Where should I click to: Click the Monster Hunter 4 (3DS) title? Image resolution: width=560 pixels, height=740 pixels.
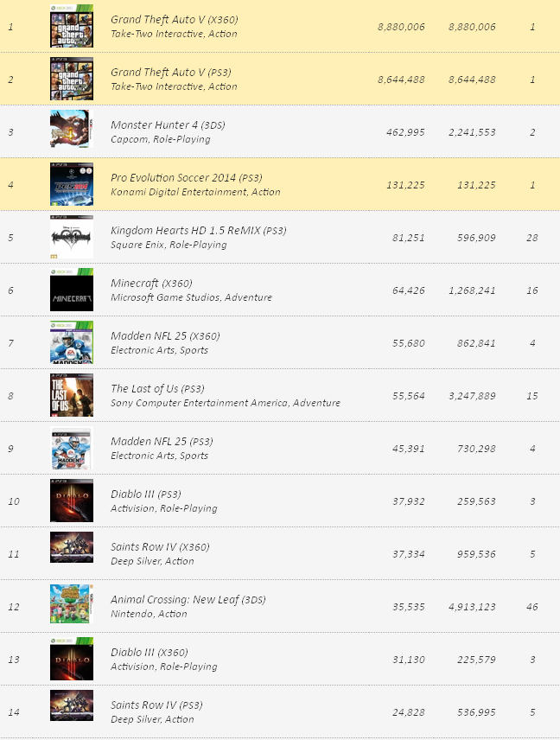coord(161,125)
